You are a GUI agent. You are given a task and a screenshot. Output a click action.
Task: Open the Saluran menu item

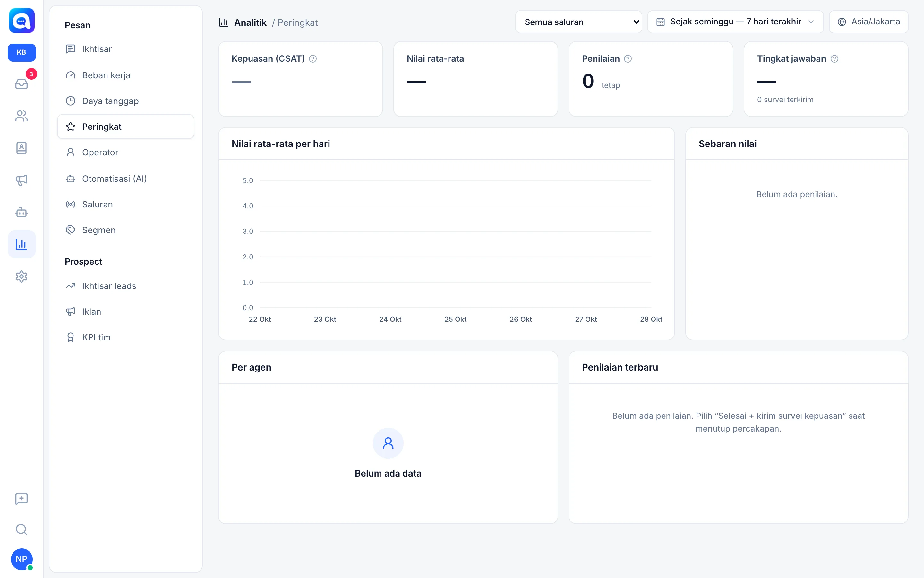tap(126, 204)
